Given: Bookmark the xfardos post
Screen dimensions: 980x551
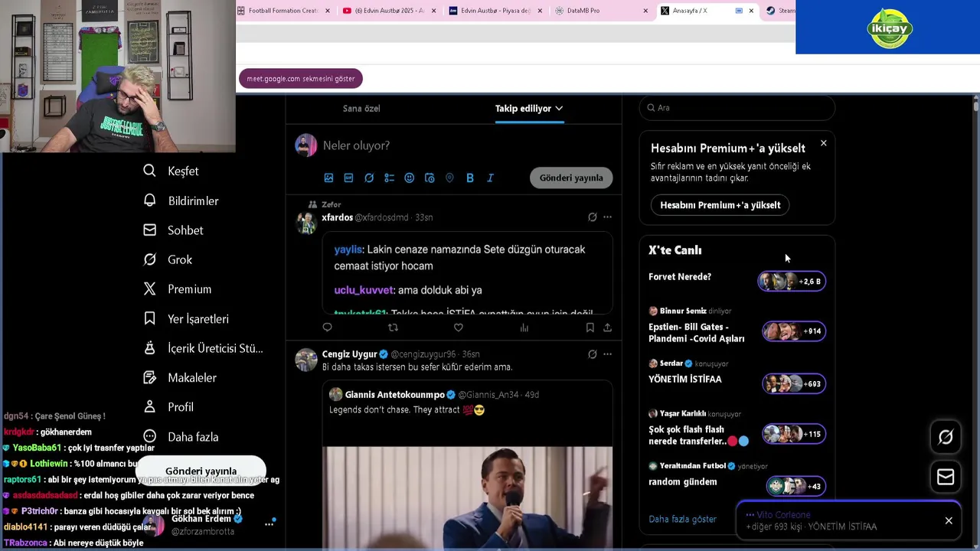Looking at the screenshot, I should pyautogui.click(x=590, y=328).
